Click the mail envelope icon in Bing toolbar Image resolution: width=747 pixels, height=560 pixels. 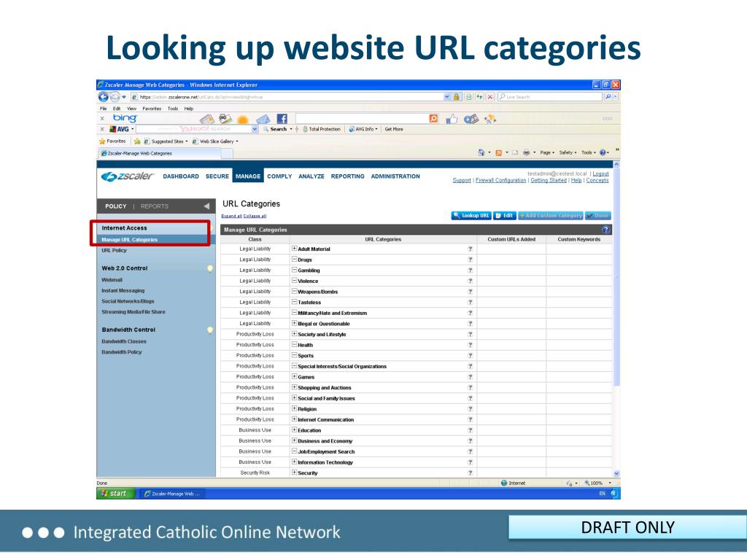[263, 119]
